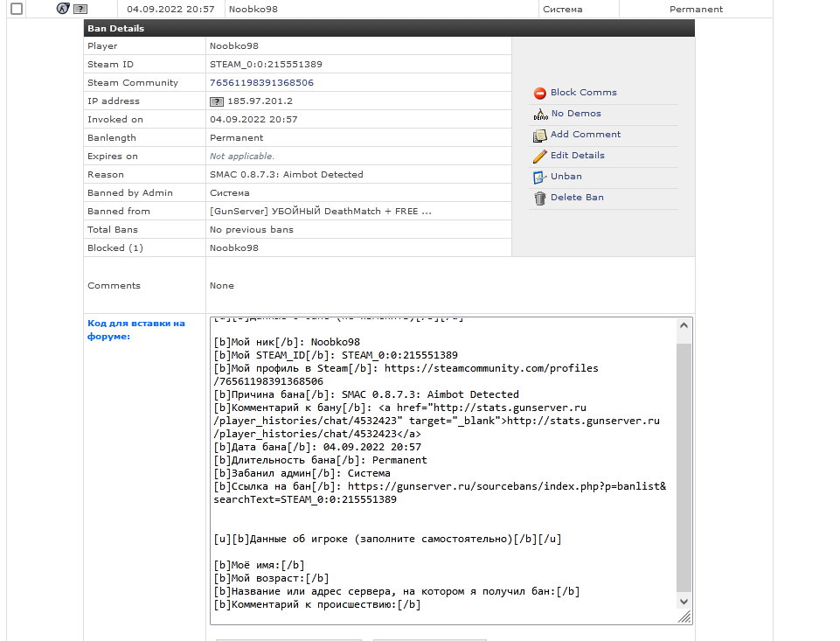The image size is (840, 641).
Task: Click the Add Comment notepad icon
Action: point(539,135)
